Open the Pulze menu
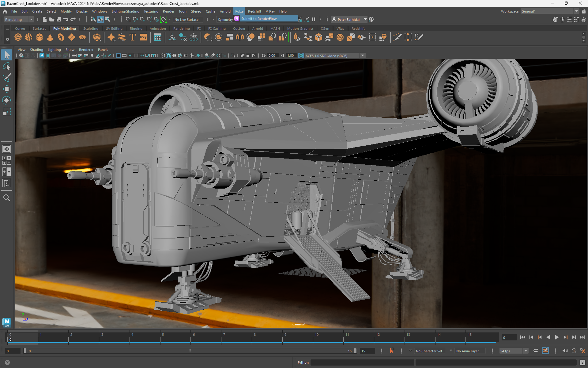Image resolution: width=588 pixels, height=368 pixels. click(x=239, y=11)
